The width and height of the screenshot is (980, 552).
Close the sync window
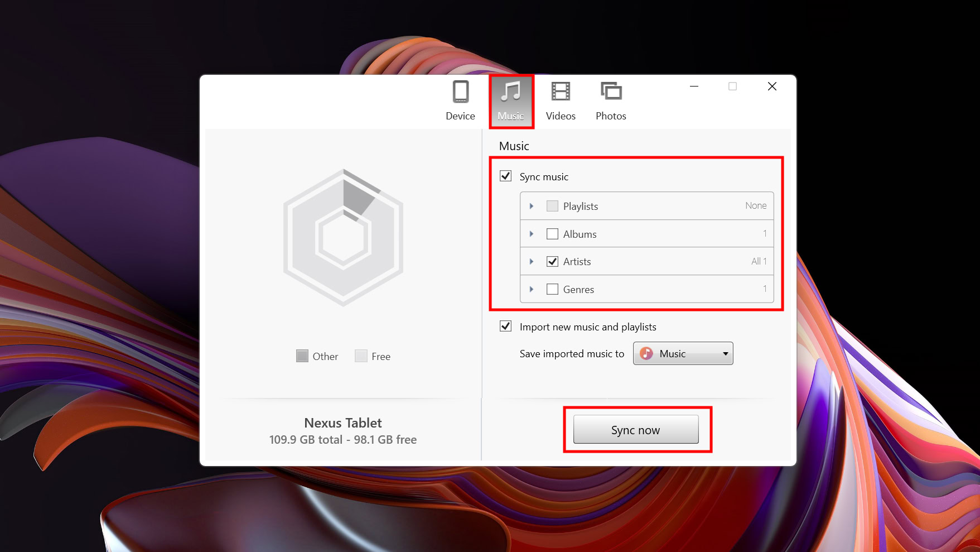pyautogui.click(x=772, y=87)
